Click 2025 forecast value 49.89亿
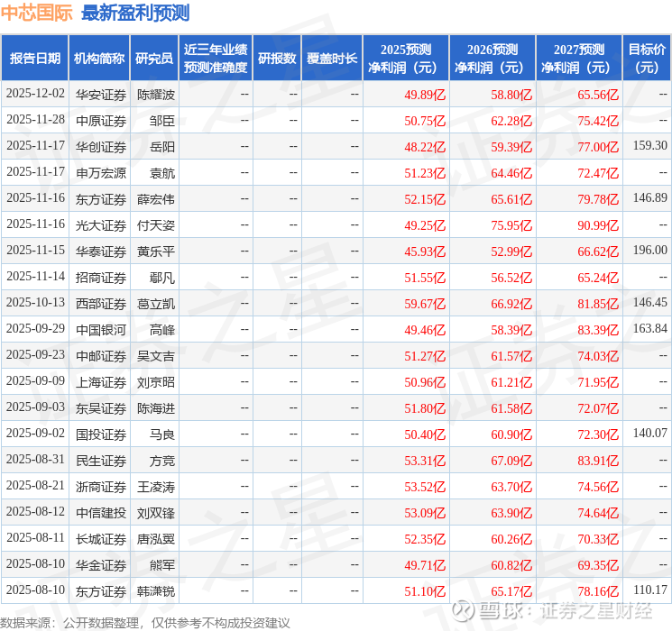The image size is (672, 631). pyautogui.click(x=425, y=95)
